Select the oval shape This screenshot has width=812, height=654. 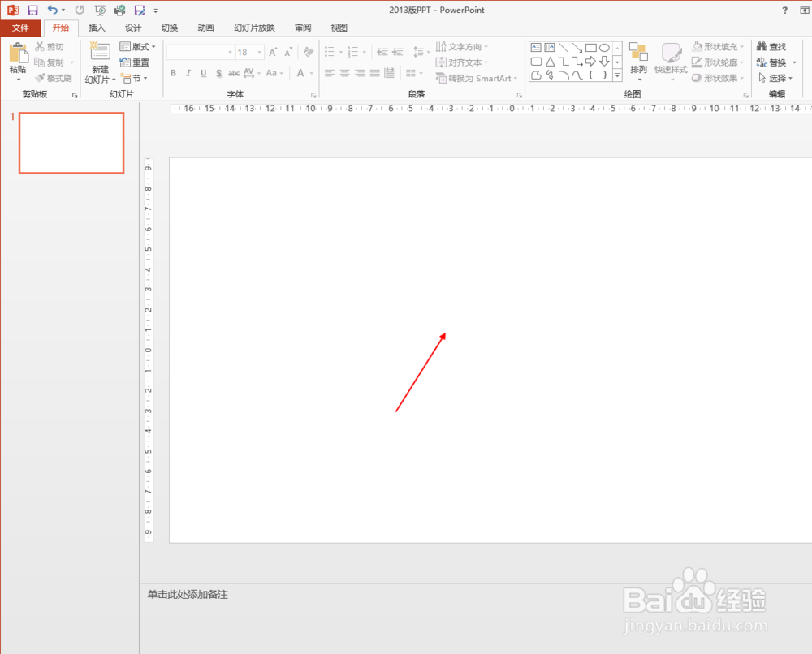[604, 48]
